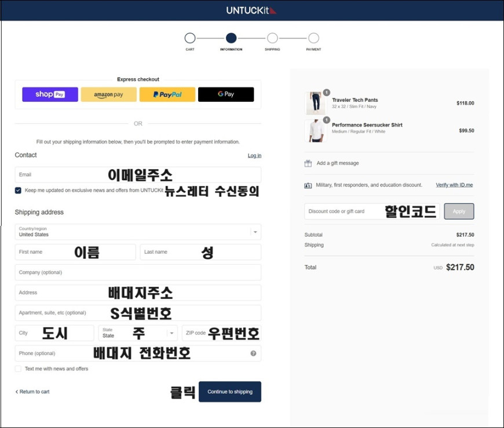Image resolution: width=504 pixels, height=428 pixels.
Task: Click the Apply discount button
Action: [x=459, y=211]
